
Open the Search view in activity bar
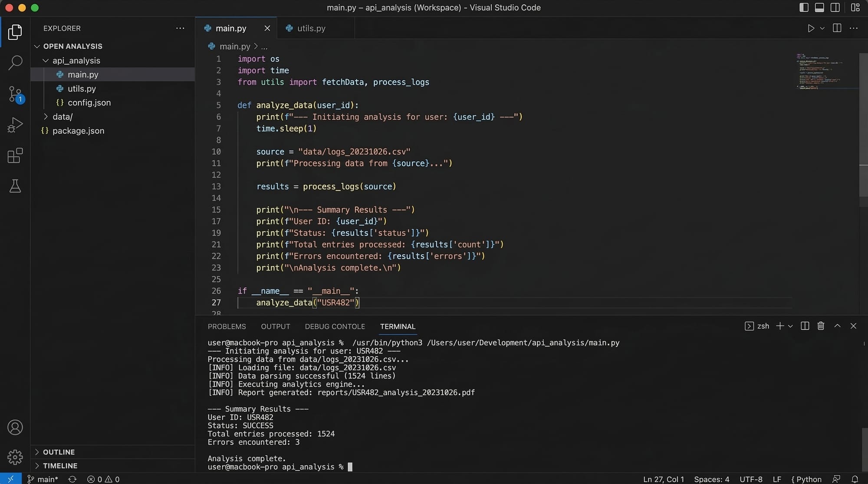tap(15, 62)
